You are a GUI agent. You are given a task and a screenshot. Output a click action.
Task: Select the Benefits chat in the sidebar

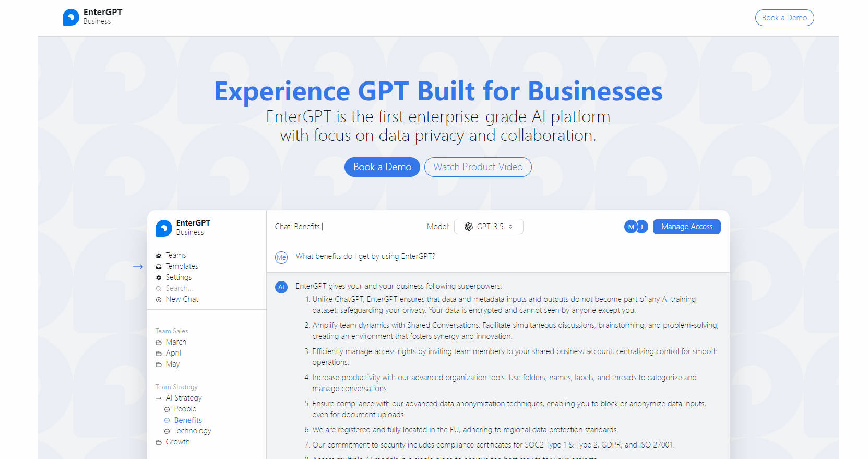pyautogui.click(x=187, y=420)
